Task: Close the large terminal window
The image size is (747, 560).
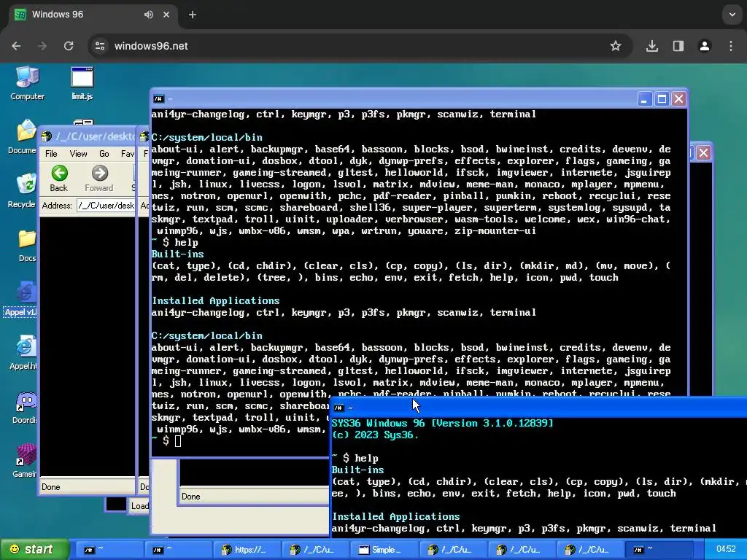Action: 679,99
